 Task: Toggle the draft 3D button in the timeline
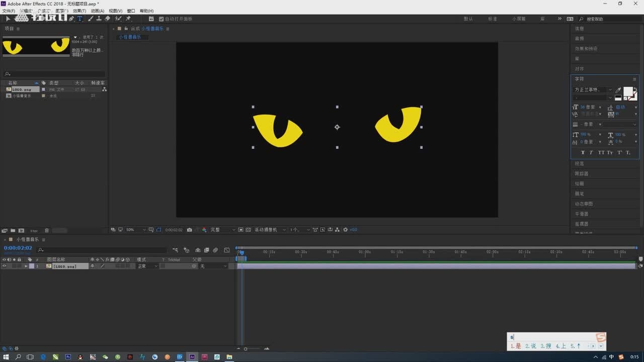point(186,250)
